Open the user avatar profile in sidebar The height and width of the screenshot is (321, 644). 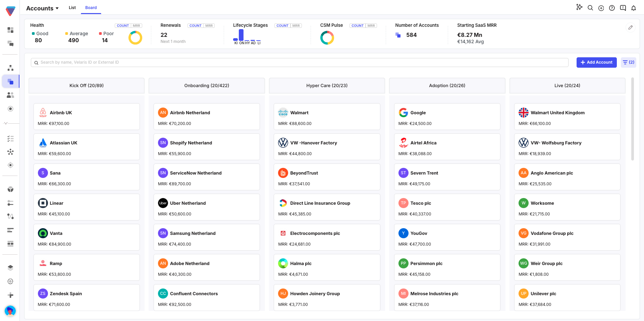[x=10, y=311]
